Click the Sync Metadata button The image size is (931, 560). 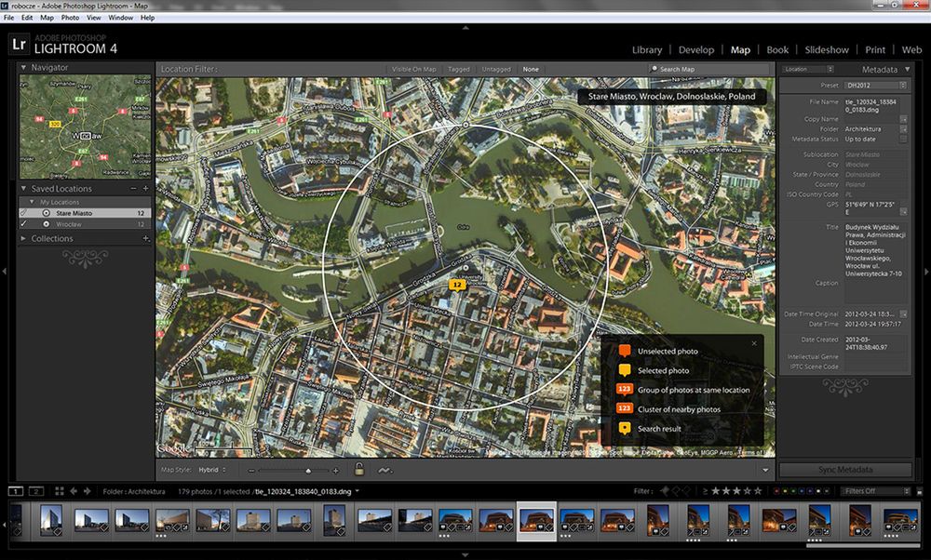[845, 470]
